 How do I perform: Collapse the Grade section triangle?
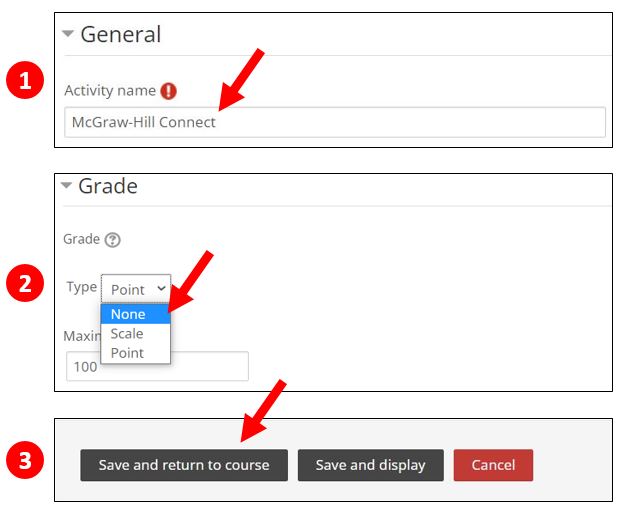click(66, 185)
